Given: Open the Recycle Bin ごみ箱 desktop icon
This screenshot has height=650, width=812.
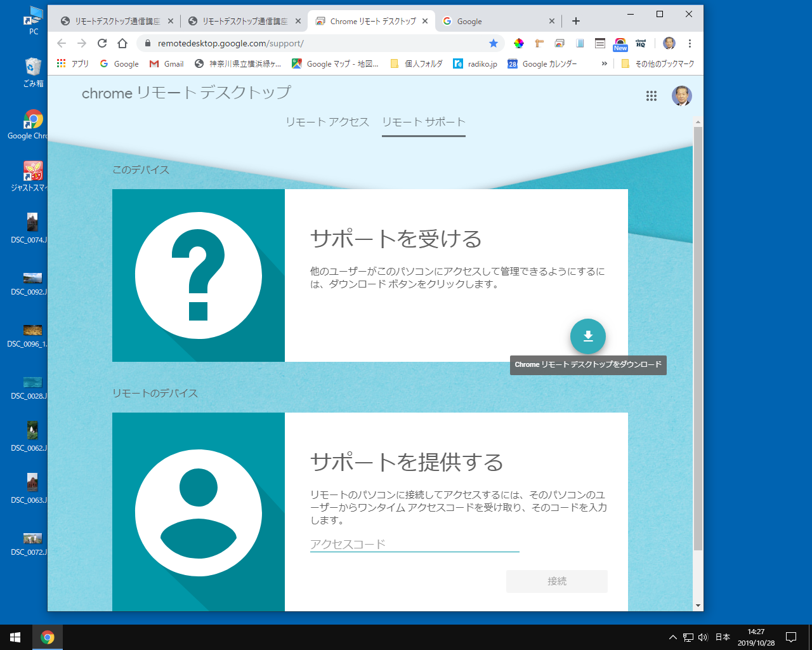Looking at the screenshot, I should (33, 72).
